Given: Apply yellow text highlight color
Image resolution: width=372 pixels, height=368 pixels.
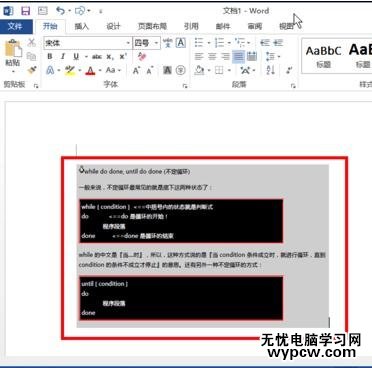Looking at the screenshot, I should [x=70, y=70].
